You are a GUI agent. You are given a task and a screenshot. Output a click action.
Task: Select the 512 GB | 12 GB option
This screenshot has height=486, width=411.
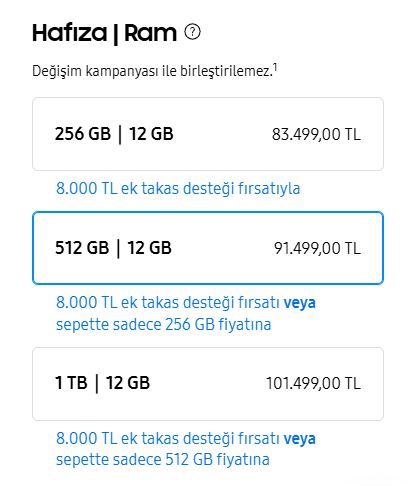point(208,248)
